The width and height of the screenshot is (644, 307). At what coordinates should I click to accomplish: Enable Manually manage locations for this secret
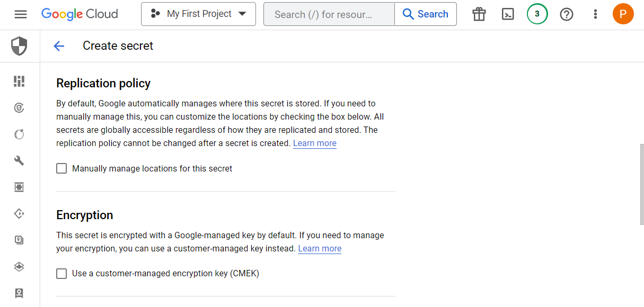click(61, 168)
